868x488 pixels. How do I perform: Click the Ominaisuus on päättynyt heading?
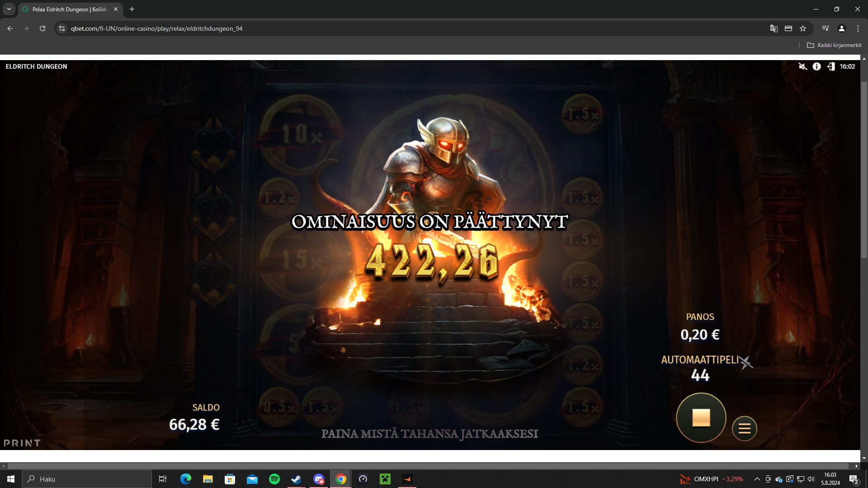click(x=429, y=222)
